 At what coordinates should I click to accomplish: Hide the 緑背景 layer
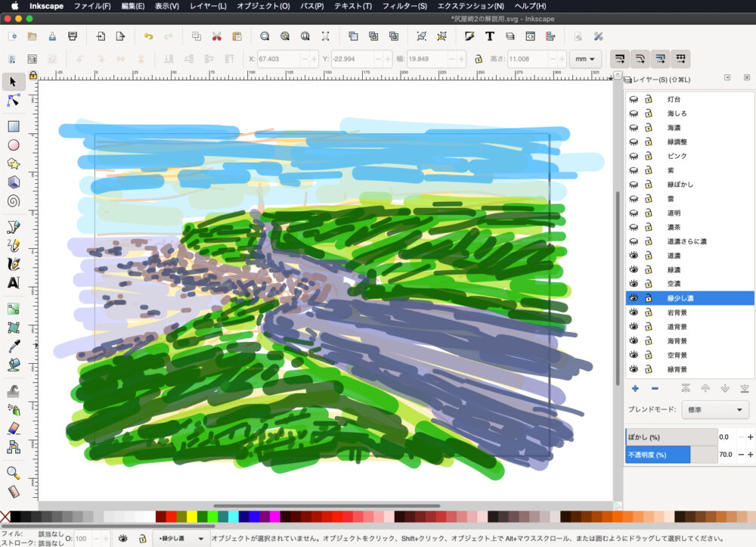click(x=634, y=369)
